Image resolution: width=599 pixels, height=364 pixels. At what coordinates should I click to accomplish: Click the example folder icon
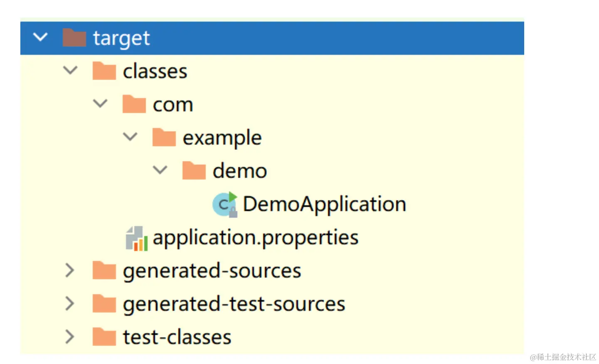(164, 138)
